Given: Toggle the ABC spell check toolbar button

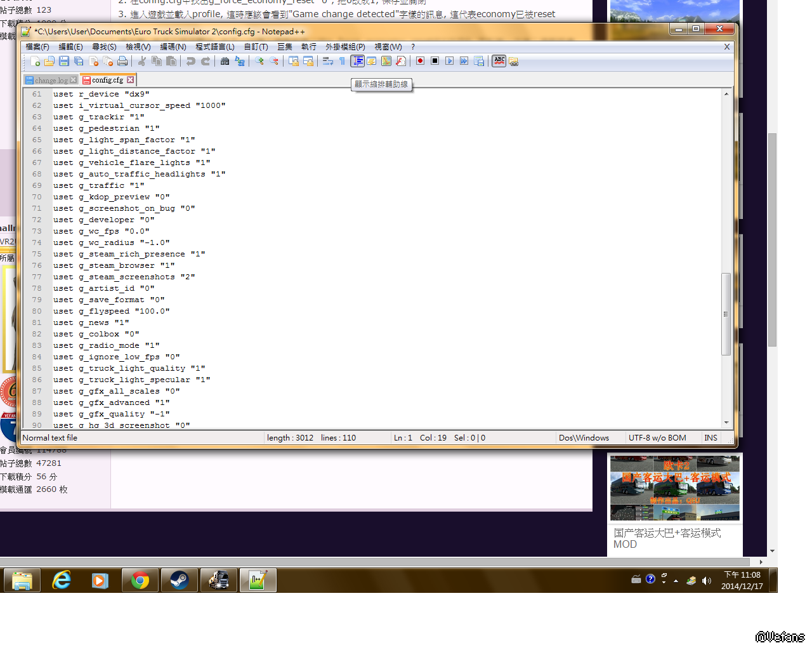Looking at the screenshot, I should [x=499, y=61].
